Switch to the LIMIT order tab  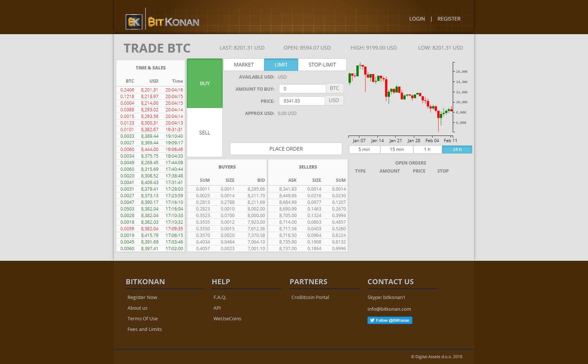(x=281, y=65)
